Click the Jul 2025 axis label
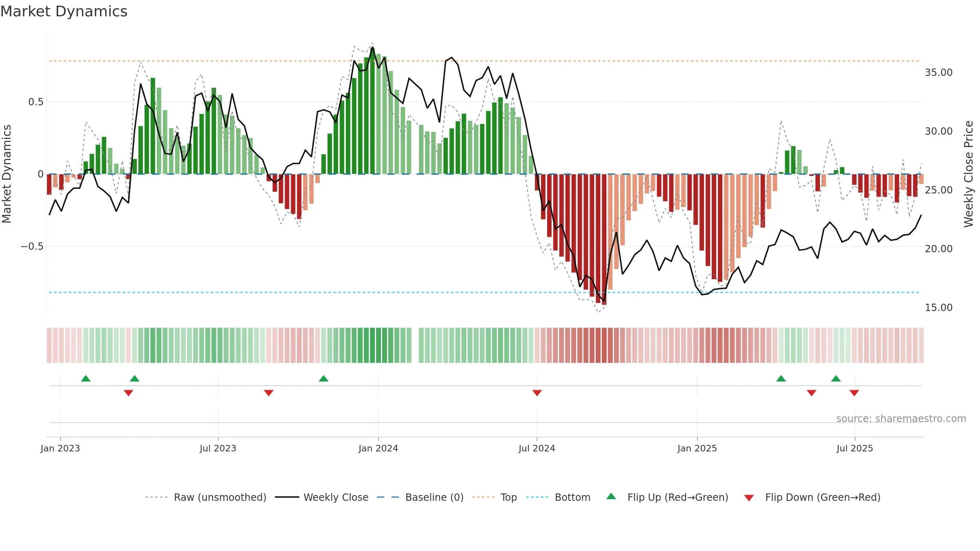The height and width of the screenshot is (551, 980). click(x=855, y=448)
